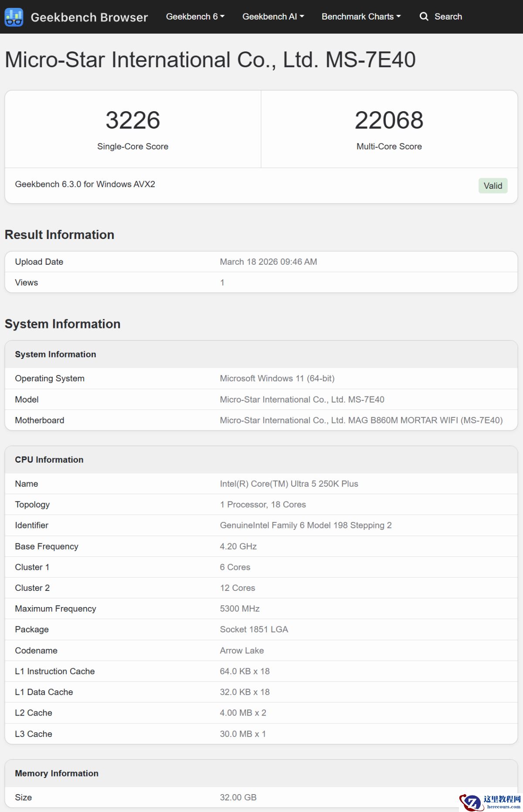Screen dimensions: 523x812
Task: Click the 'Upload Date' row label
Action: click(39, 262)
